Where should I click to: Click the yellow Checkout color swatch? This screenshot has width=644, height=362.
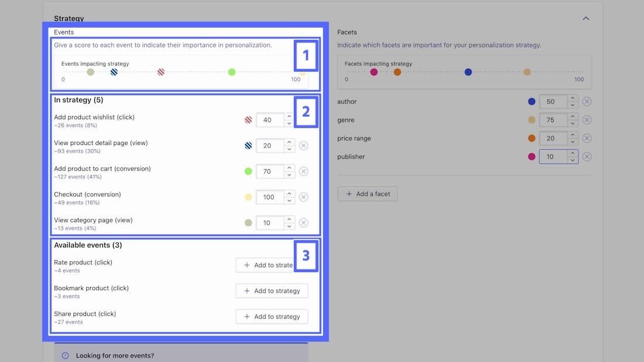248,197
